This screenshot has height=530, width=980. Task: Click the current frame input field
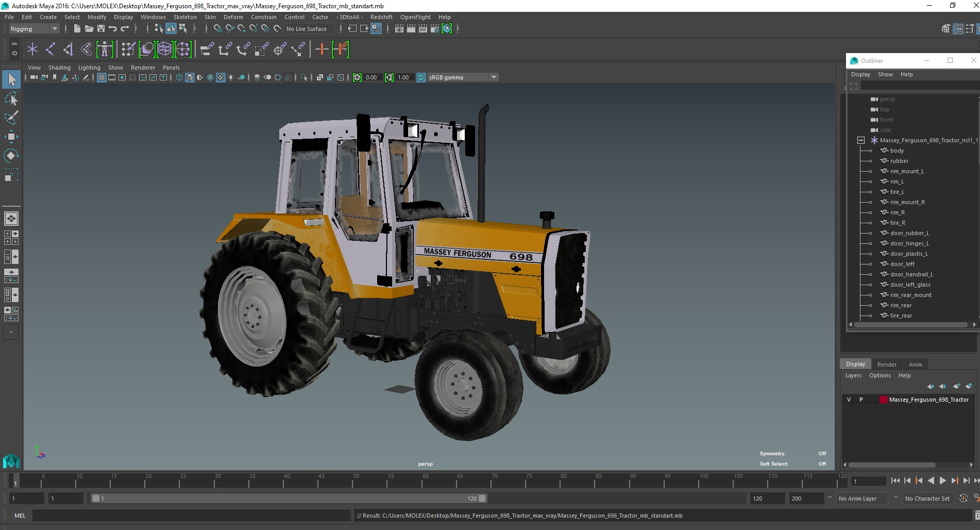[x=869, y=481]
